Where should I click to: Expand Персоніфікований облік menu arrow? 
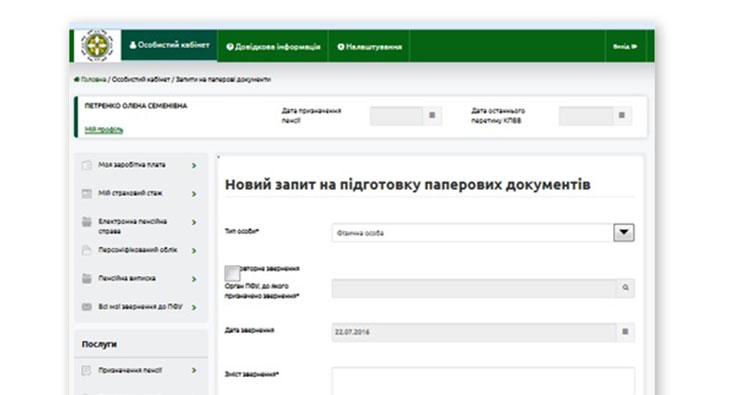[194, 251]
